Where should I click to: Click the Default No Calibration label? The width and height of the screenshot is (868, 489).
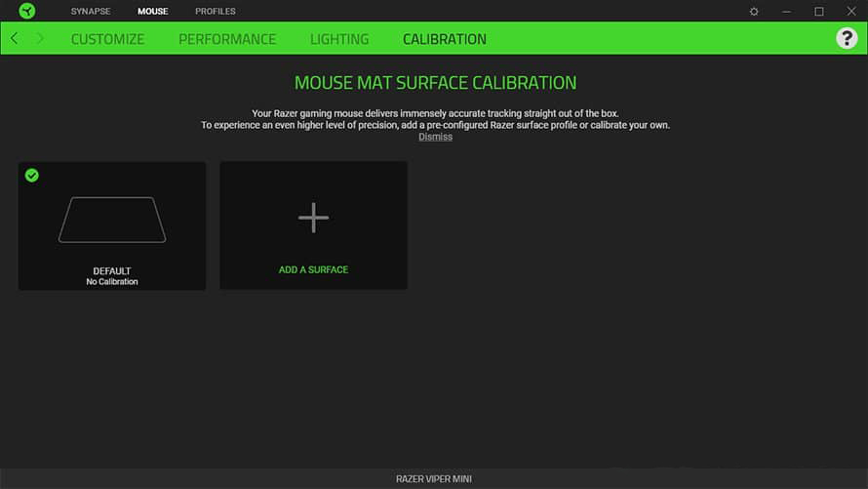coord(112,276)
